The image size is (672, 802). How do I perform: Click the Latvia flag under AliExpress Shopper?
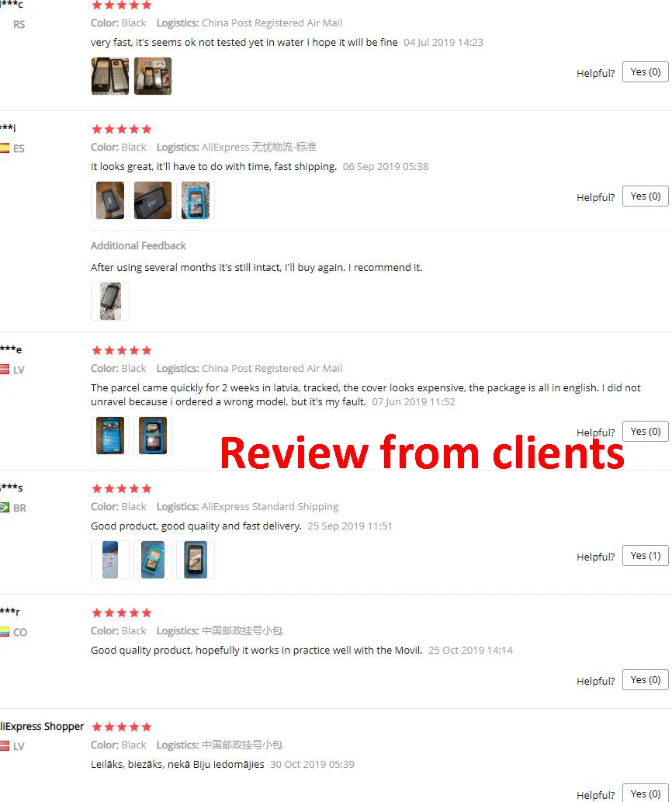pos(5,746)
